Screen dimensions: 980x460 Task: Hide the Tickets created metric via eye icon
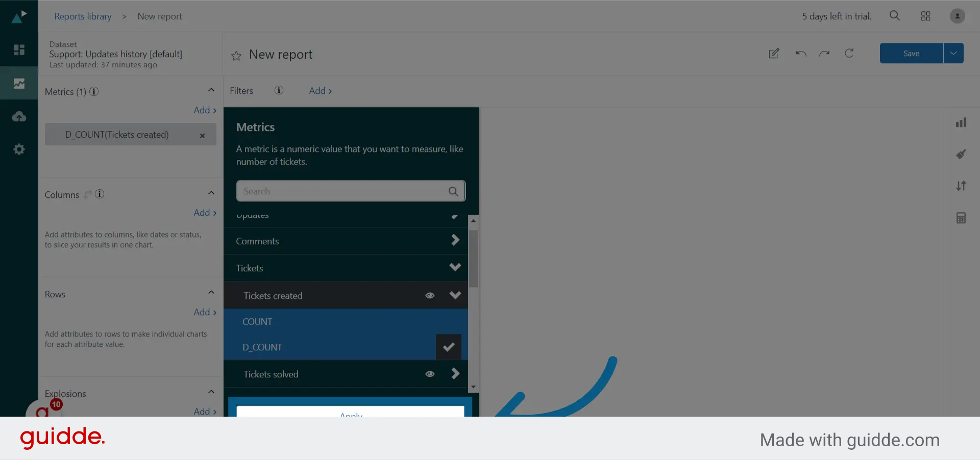(430, 295)
